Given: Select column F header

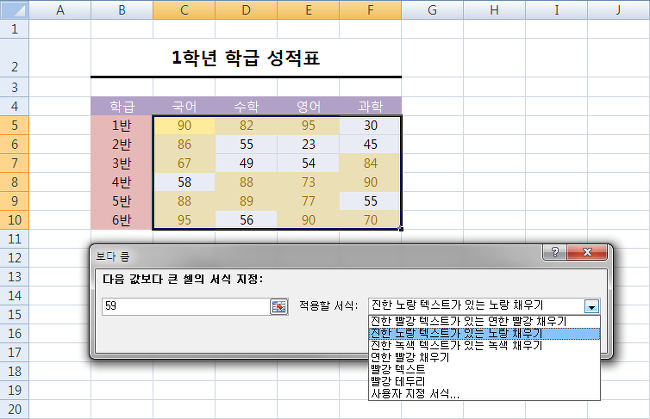Looking at the screenshot, I should pos(371,10).
